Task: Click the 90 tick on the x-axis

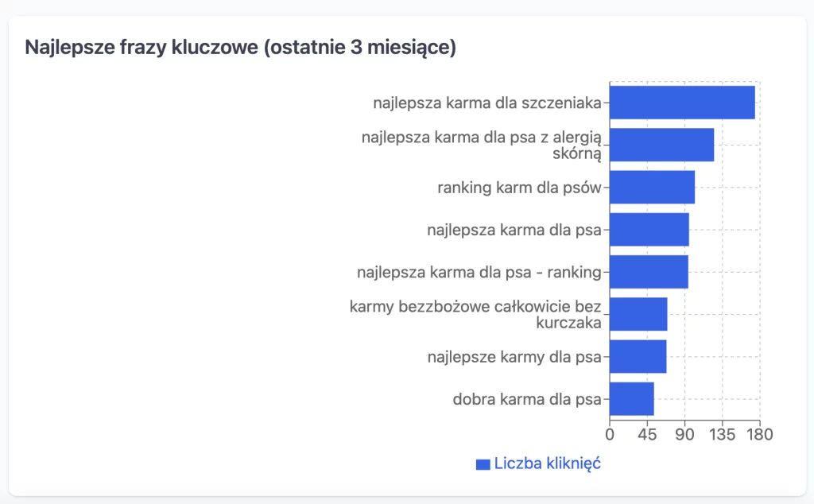Action: click(685, 434)
